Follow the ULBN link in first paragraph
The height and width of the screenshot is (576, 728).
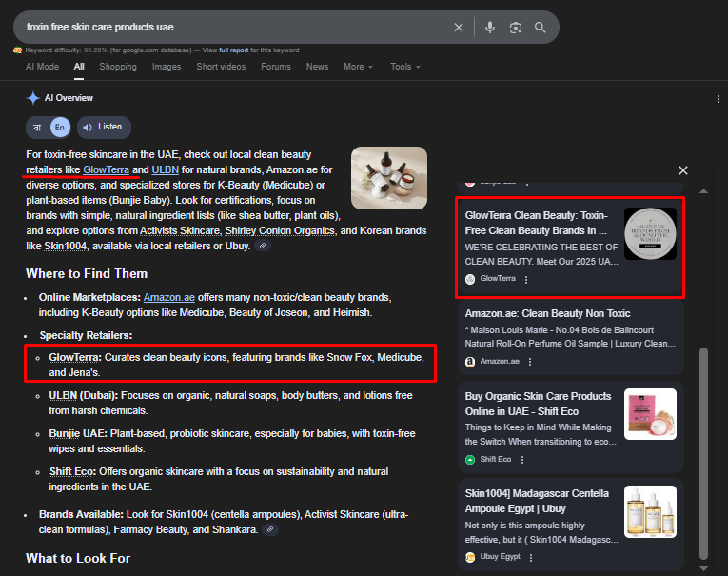166,170
